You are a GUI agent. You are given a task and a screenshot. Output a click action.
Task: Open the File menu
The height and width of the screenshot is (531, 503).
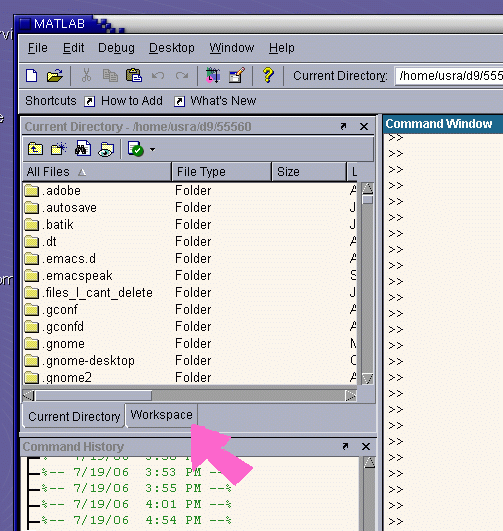[38, 48]
